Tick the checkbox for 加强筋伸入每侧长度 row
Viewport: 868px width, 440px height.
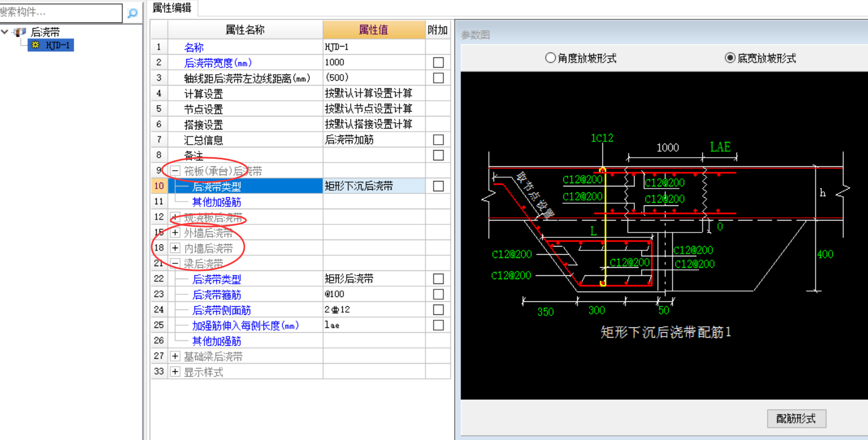click(x=438, y=325)
